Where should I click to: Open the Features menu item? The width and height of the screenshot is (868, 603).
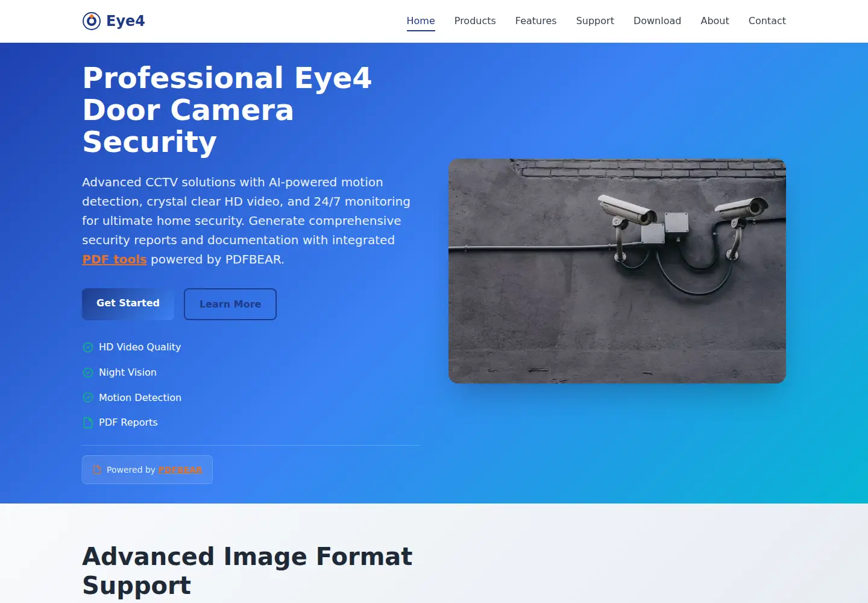pos(536,21)
